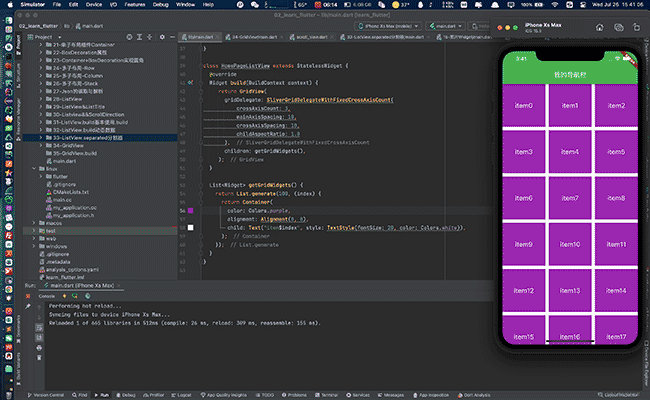650x400 pixels.
Task: Tap item10 tile in the Simulator
Action: pos(570,245)
